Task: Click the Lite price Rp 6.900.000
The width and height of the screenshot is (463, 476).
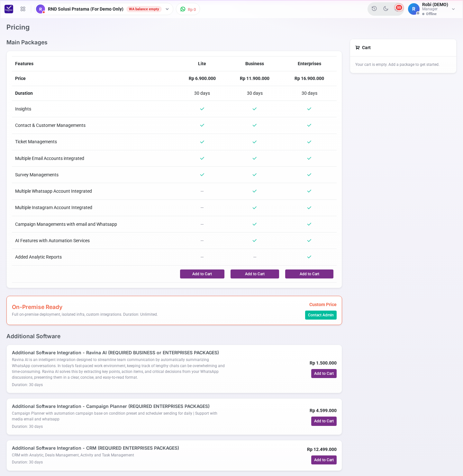Action: 202,78
